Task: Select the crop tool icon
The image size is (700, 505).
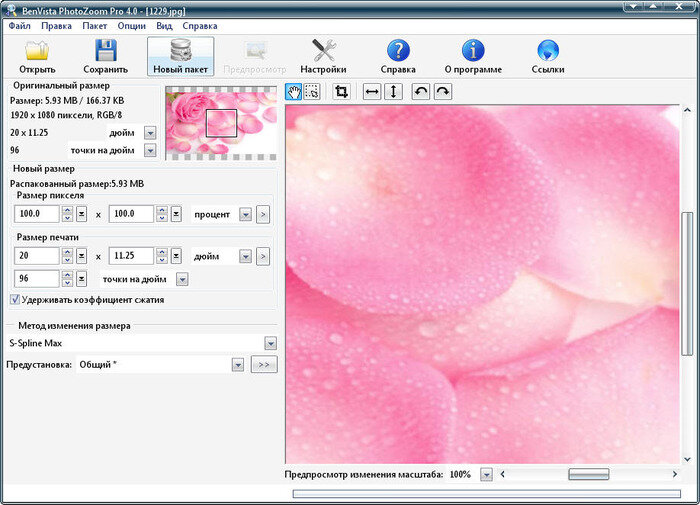Action: click(x=341, y=92)
